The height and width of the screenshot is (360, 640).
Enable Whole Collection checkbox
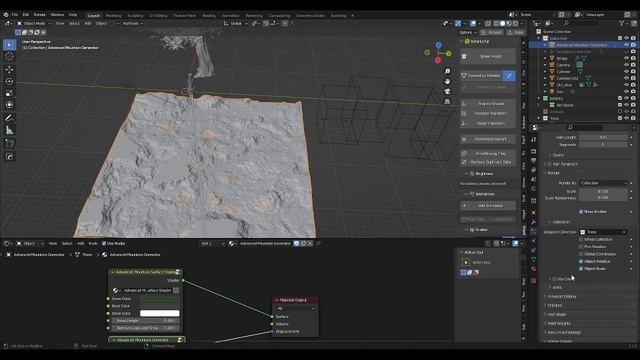(581, 240)
